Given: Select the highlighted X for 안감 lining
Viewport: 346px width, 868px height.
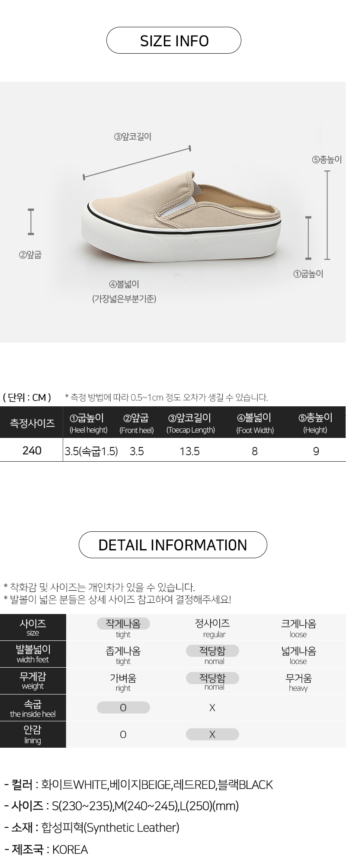Looking at the screenshot, I should tap(212, 734).
